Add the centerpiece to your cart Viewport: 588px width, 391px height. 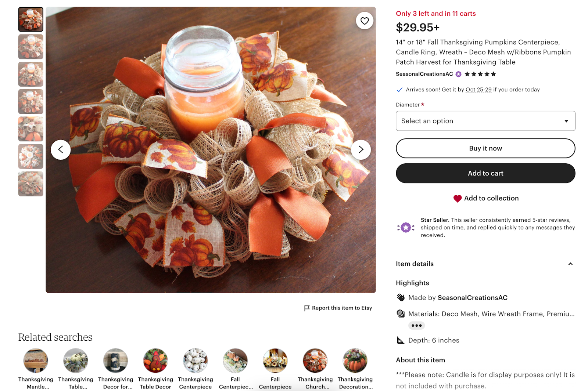[485, 173]
